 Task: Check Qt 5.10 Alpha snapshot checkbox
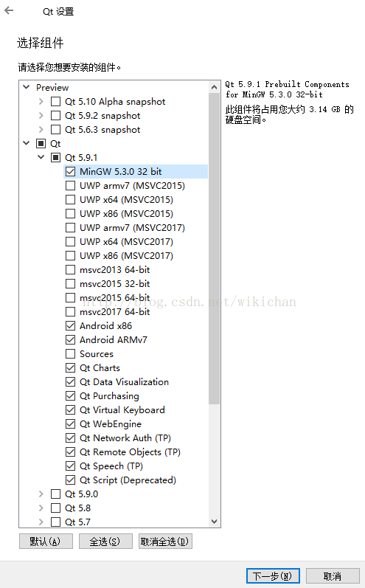pyautogui.click(x=55, y=101)
